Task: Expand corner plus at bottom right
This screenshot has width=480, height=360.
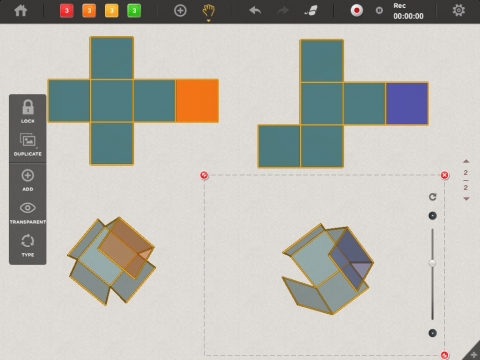Action: click(x=474, y=355)
